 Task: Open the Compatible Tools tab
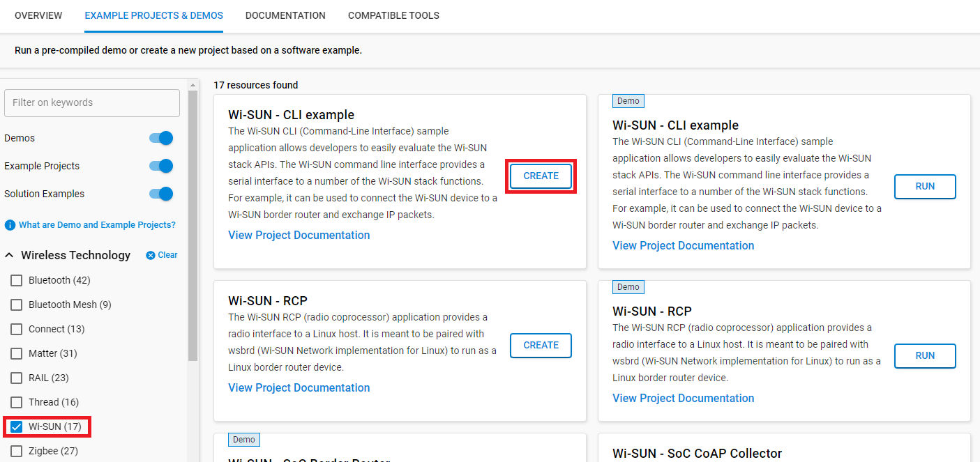point(393,15)
